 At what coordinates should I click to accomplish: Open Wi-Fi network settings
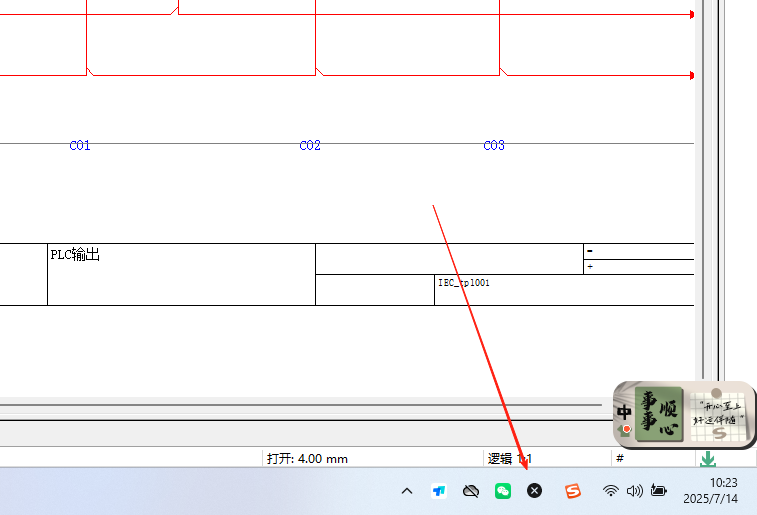click(610, 491)
